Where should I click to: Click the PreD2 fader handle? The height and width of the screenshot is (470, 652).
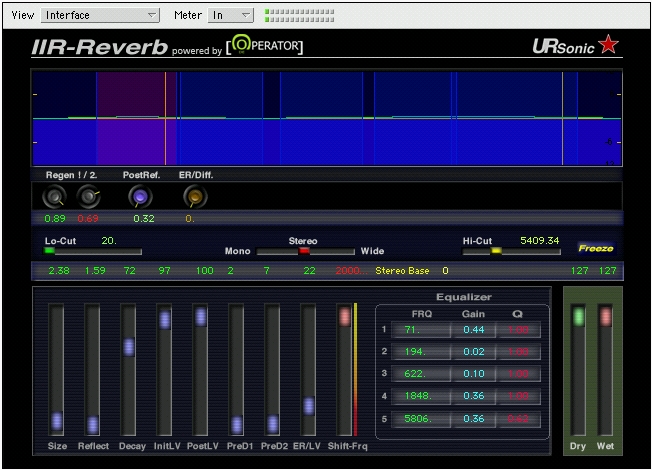[x=273, y=424]
